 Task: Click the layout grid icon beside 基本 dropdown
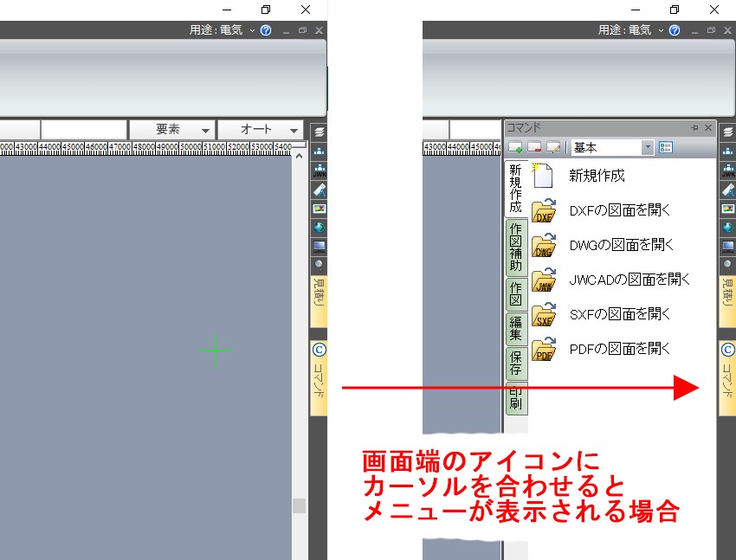(x=664, y=146)
